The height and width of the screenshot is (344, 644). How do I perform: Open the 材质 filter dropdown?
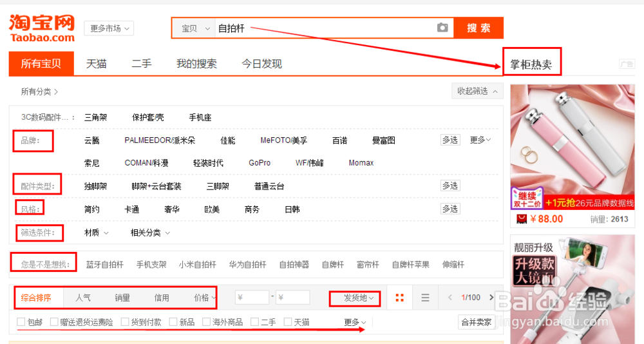click(x=96, y=233)
